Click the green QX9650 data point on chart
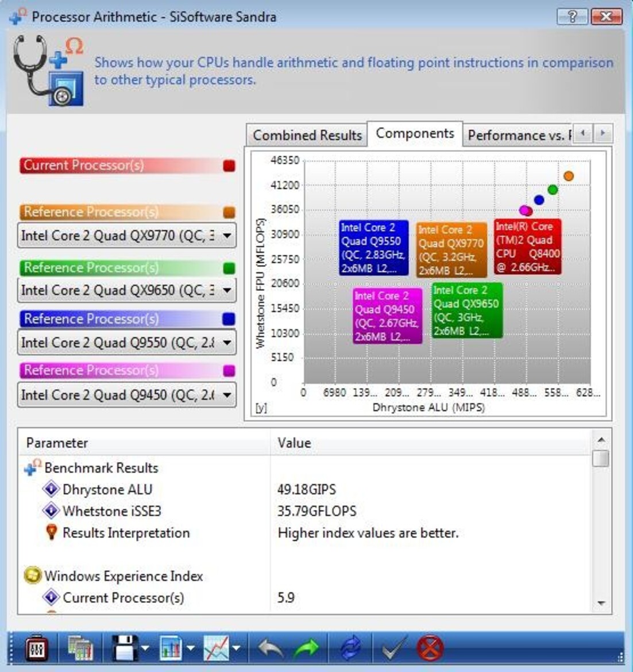The width and height of the screenshot is (633, 672). click(553, 190)
